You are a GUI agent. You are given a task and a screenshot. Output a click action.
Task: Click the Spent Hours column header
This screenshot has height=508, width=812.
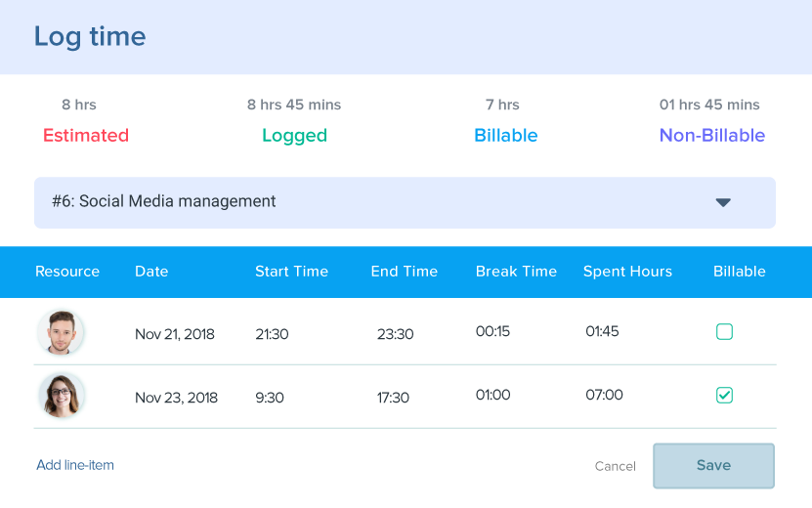pyautogui.click(x=627, y=272)
